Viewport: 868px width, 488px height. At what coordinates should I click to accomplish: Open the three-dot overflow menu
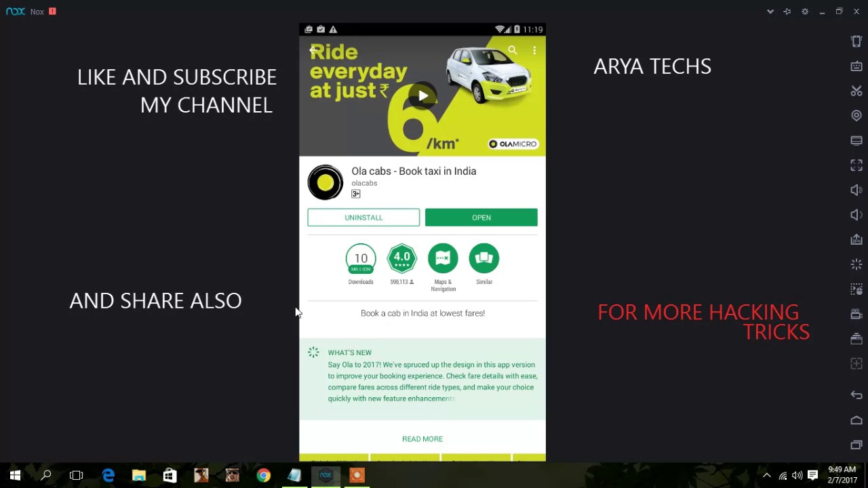pyautogui.click(x=534, y=50)
